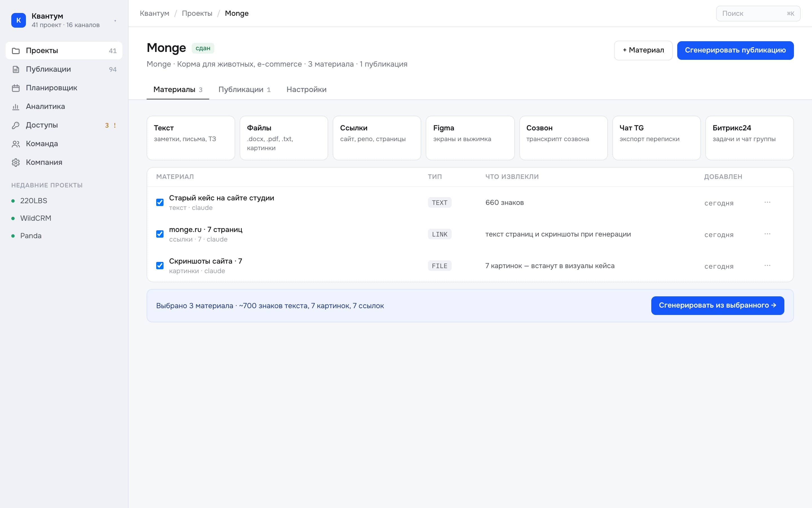Viewport: 812px width, 508px height.
Task: Click the Компания gear icon
Action: [x=16, y=163]
